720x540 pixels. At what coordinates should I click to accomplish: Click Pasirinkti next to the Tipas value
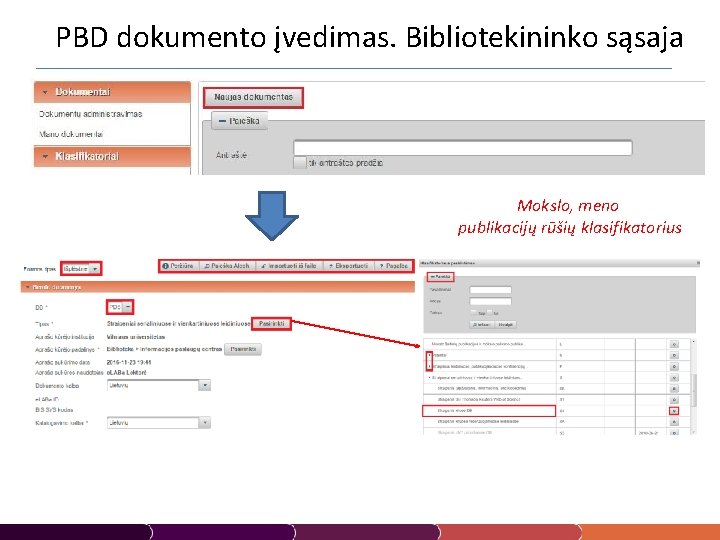click(x=272, y=324)
